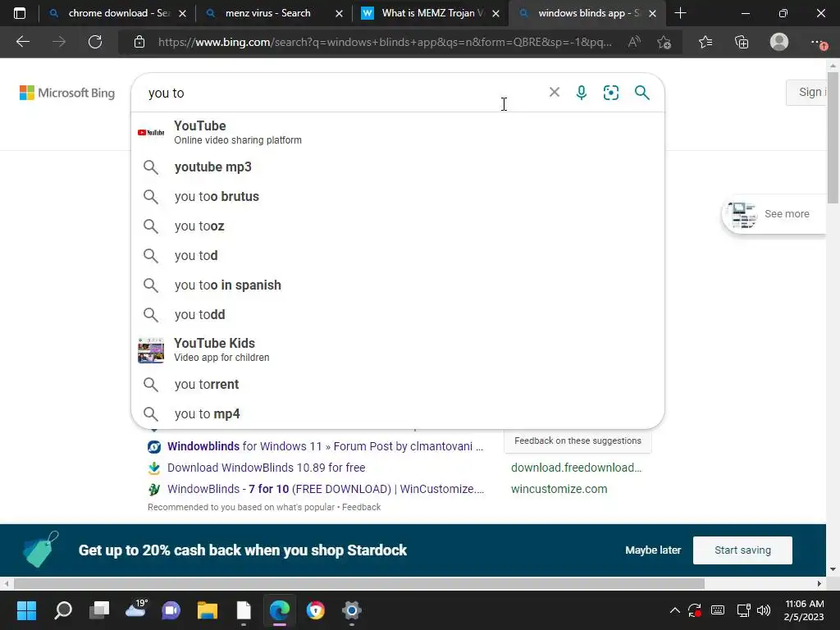Image resolution: width=840 pixels, height=630 pixels.
Task: Pick 'you too brutus' suggestion
Action: coord(398,197)
